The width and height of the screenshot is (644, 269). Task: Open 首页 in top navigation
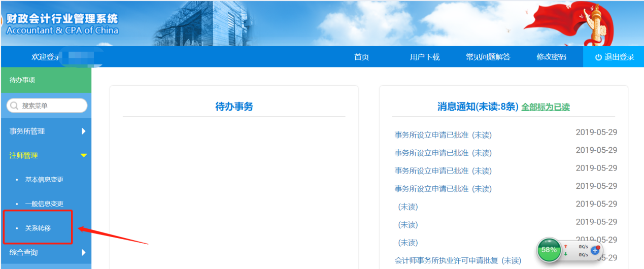[361, 57]
